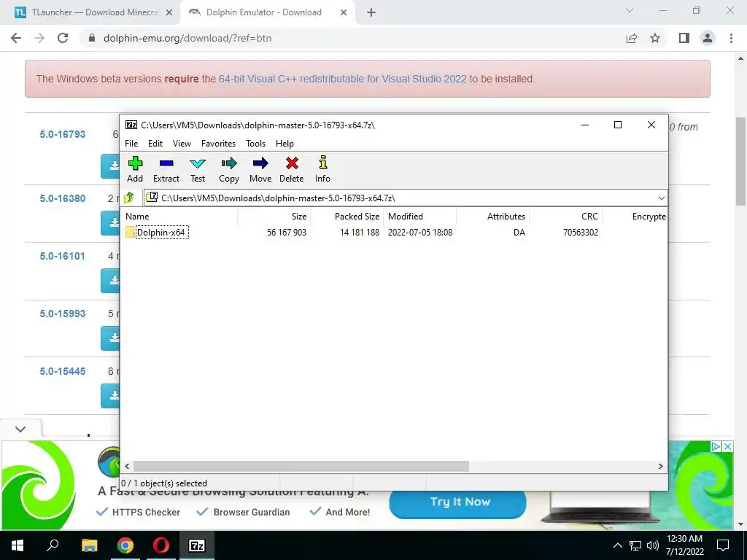Open version 5.0-15993 link

[x=63, y=314]
